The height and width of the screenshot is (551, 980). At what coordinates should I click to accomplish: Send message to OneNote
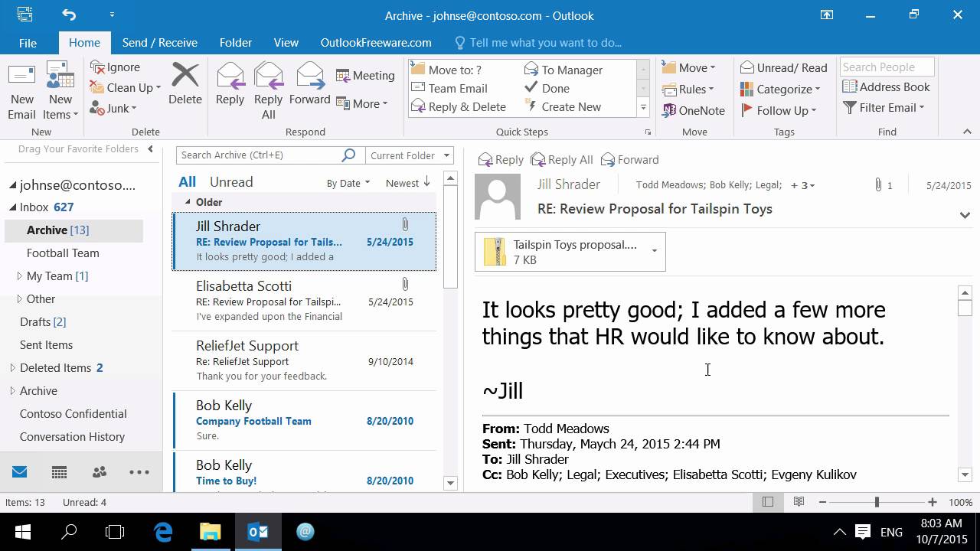click(693, 110)
